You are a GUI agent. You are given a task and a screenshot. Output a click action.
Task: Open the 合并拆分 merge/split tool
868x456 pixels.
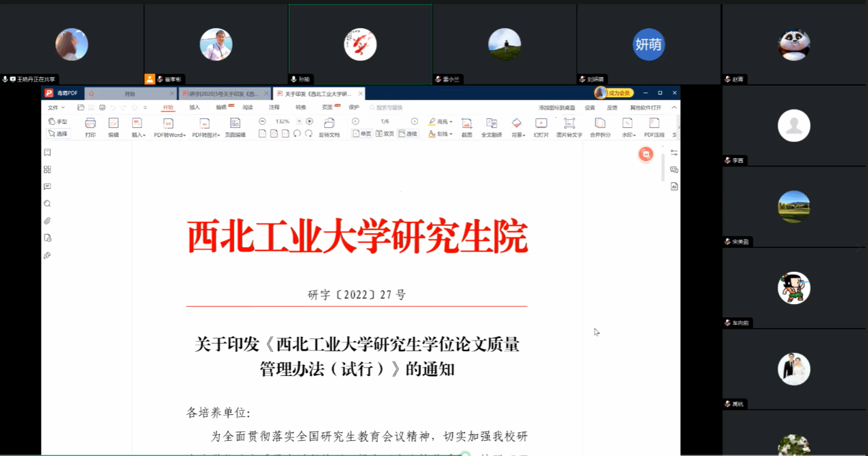pyautogui.click(x=600, y=127)
